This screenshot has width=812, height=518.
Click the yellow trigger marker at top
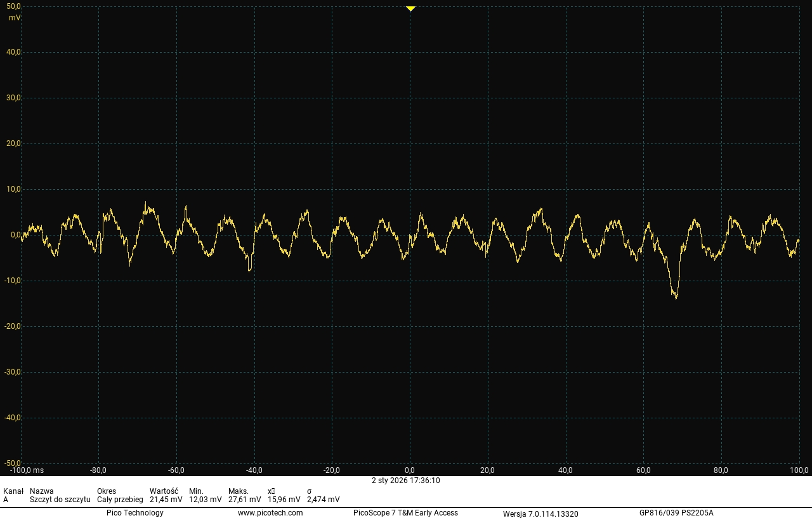coord(410,9)
